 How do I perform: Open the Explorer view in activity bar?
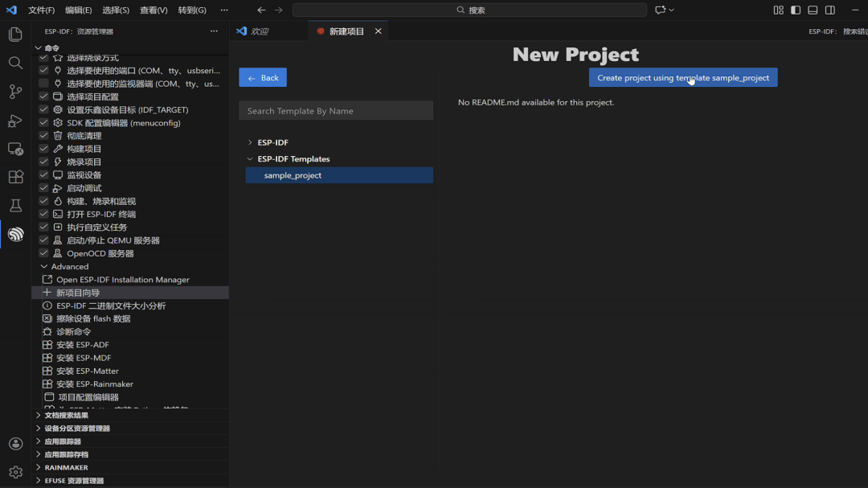click(x=15, y=35)
